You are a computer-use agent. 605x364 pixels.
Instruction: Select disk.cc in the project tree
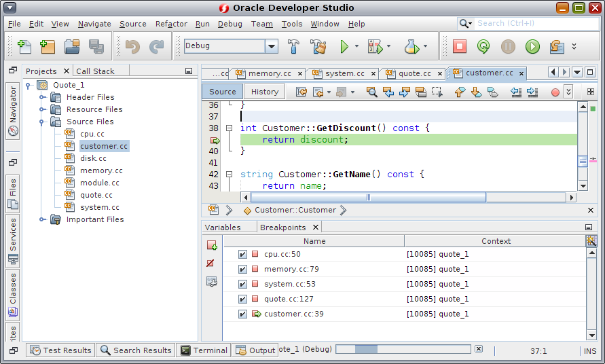(93, 159)
